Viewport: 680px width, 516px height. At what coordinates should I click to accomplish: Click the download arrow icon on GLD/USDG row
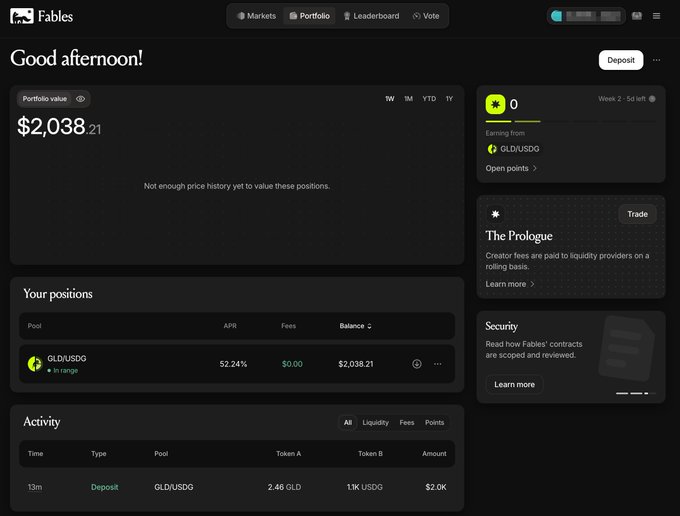tap(416, 364)
